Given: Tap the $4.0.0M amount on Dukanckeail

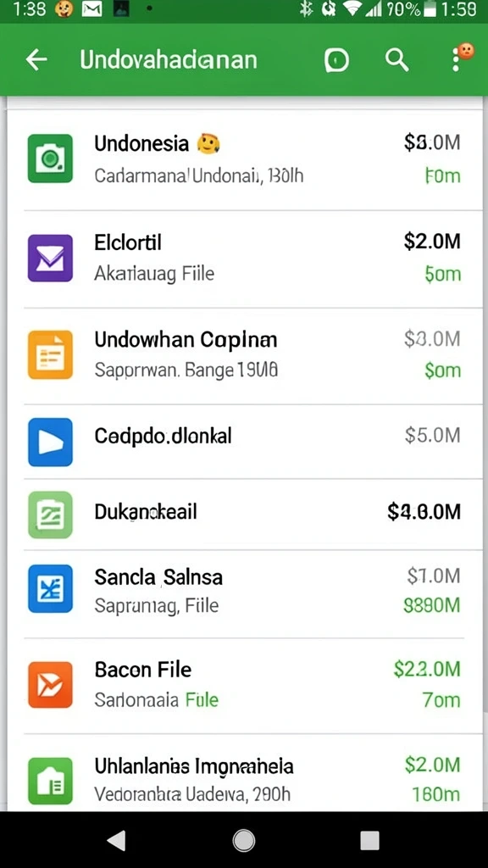Looking at the screenshot, I should coord(424,512).
